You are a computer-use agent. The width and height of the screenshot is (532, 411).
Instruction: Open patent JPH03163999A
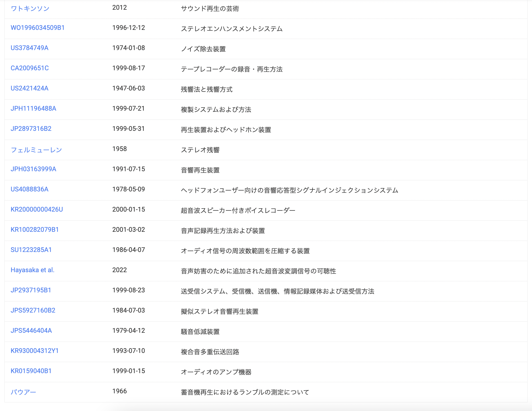33,169
